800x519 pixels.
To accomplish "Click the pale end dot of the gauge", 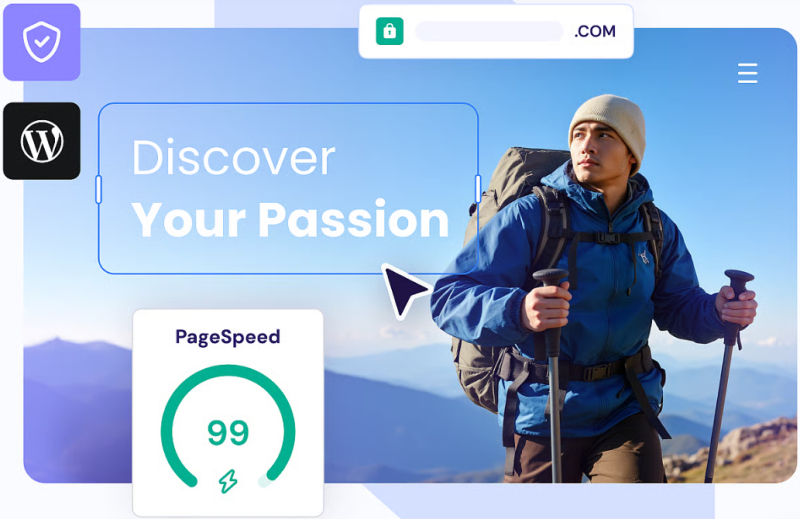I will 264,481.
